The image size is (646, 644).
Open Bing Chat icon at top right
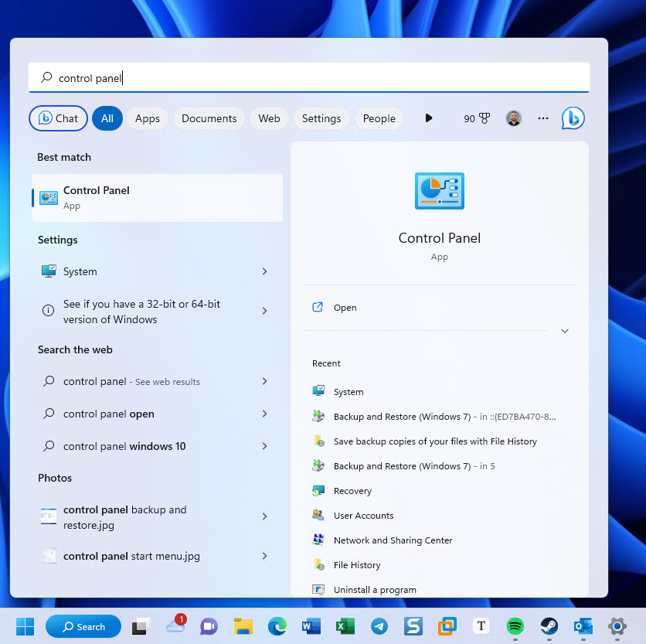pyautogui.click(x=573, y=118)
